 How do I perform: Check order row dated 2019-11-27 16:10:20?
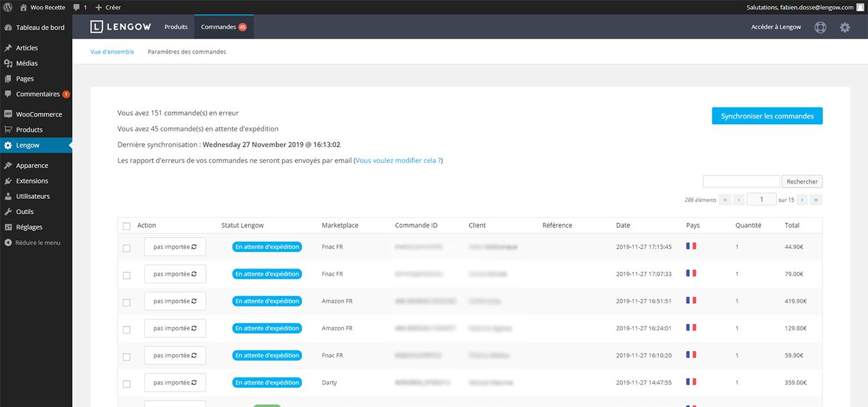pos(127,356)
